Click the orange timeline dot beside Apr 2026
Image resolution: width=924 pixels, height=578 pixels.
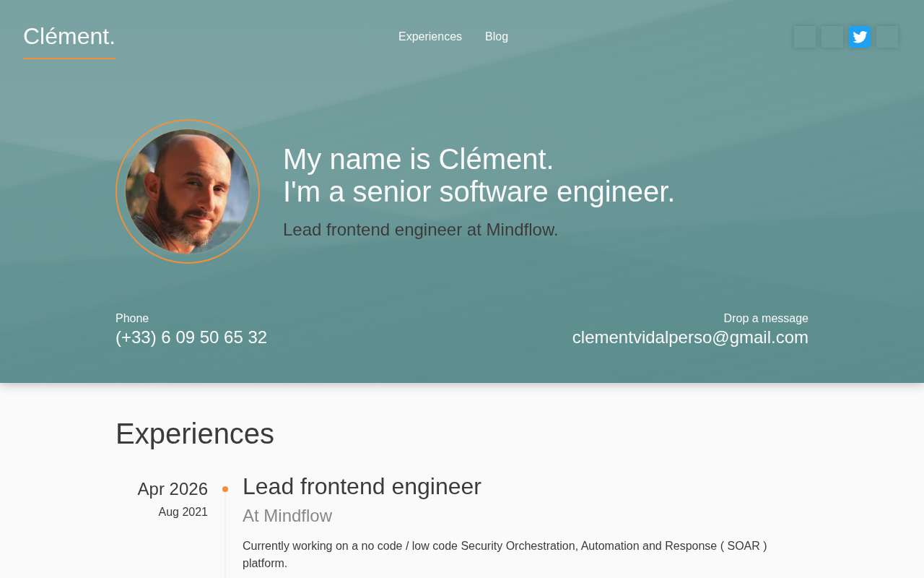tap(225, 489)
